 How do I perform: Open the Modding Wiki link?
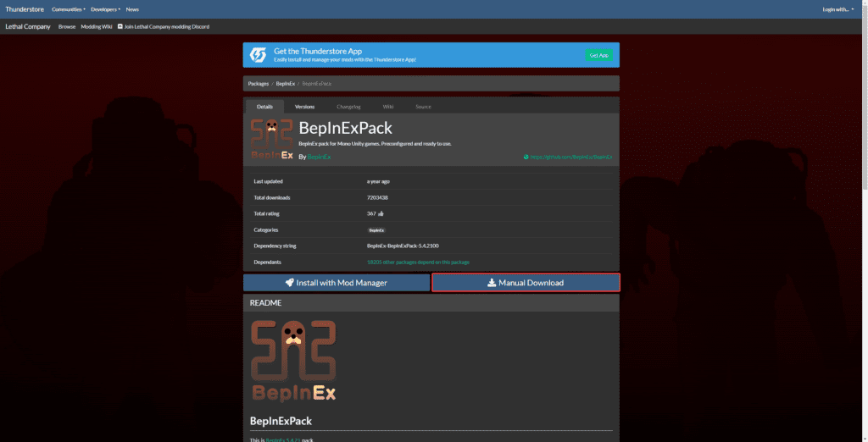pos(96,27)
